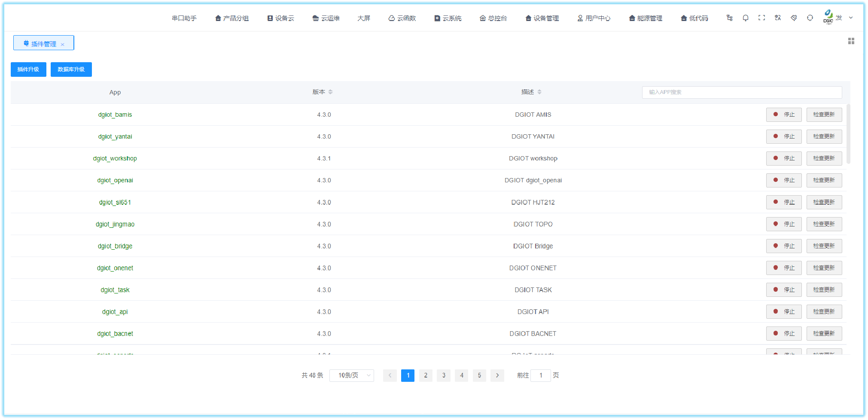Sort 描述 column with sort arrows
Screen dimensions: 868x420
[x=539, y=92]
